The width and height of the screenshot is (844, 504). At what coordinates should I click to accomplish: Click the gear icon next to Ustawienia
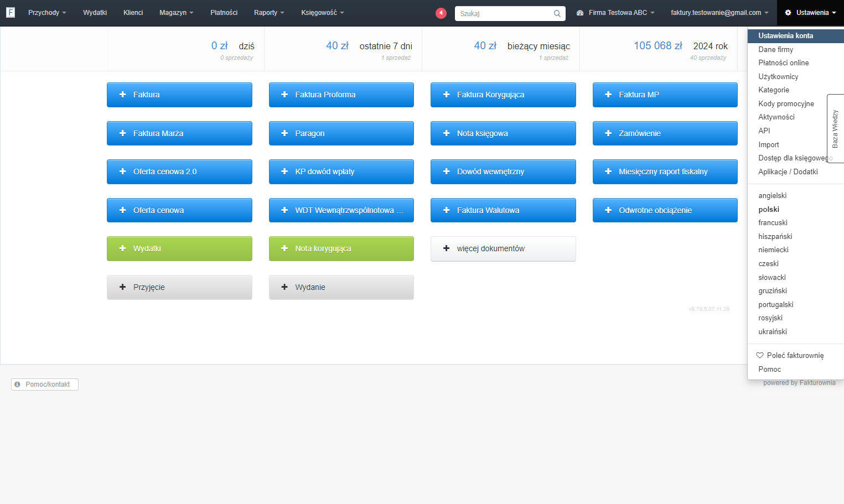tap(788, 13)
